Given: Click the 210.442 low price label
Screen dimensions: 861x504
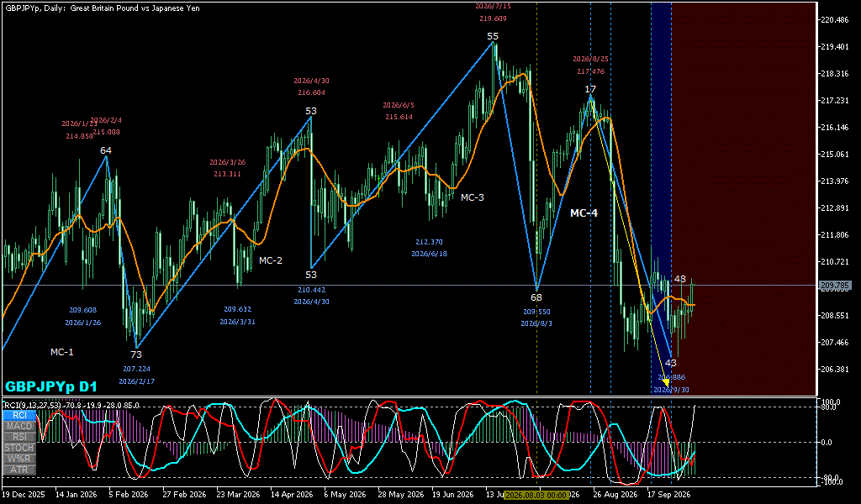Looking at the screenshot, I should [x=311, y=290].
